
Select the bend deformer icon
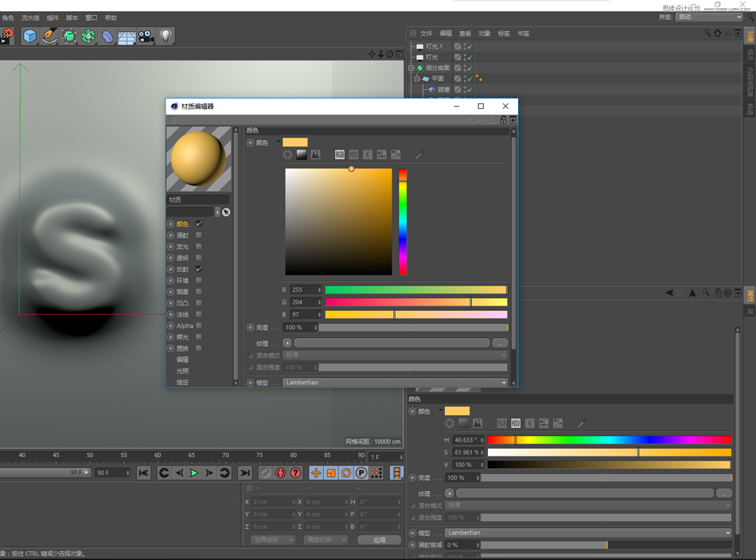107,36
